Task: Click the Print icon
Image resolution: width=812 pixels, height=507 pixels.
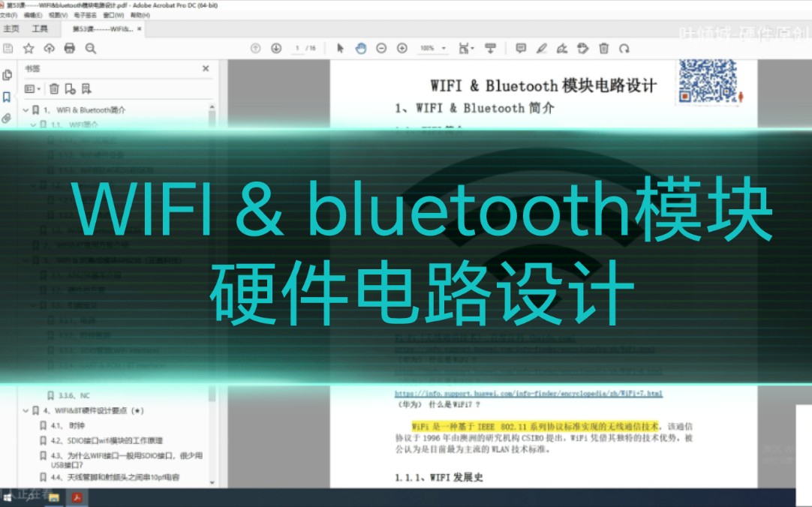Action: pyautogui.click(x=69, y=48)
